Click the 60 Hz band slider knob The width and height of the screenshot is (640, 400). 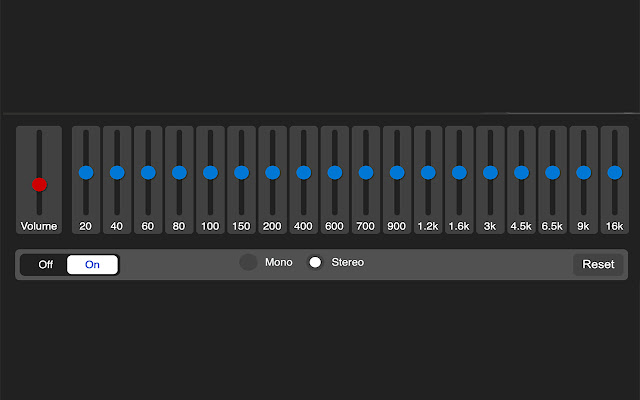click(x=148, y=173)
